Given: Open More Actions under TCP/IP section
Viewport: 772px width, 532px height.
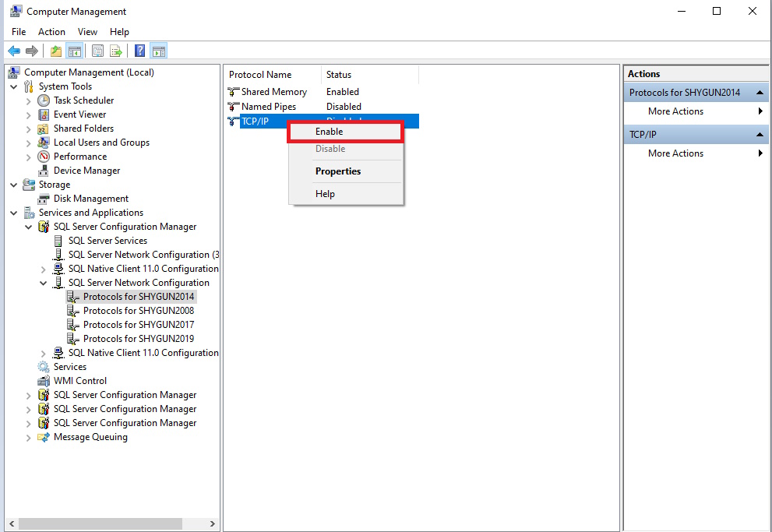Looking at the screenshot, I should click(696, 153).
